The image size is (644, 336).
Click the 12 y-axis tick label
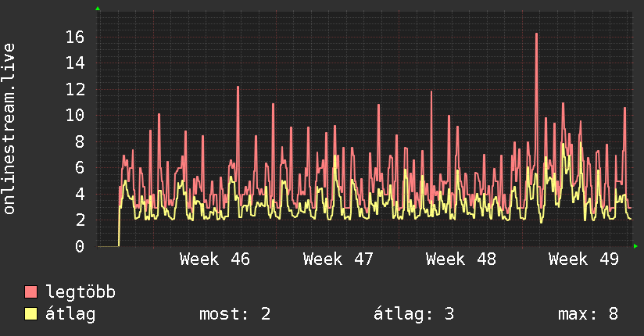pyautogui.click(x=75, y=90)
